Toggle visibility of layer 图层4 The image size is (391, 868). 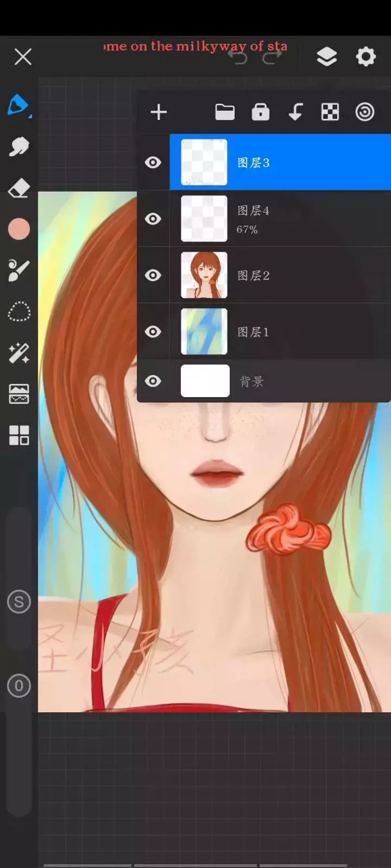point(153,219)
